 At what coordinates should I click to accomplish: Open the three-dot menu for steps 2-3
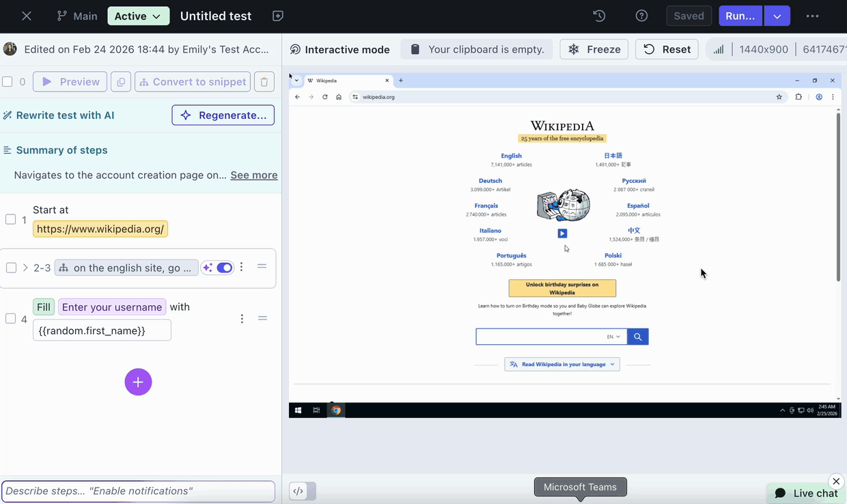[x=241, y=268]
